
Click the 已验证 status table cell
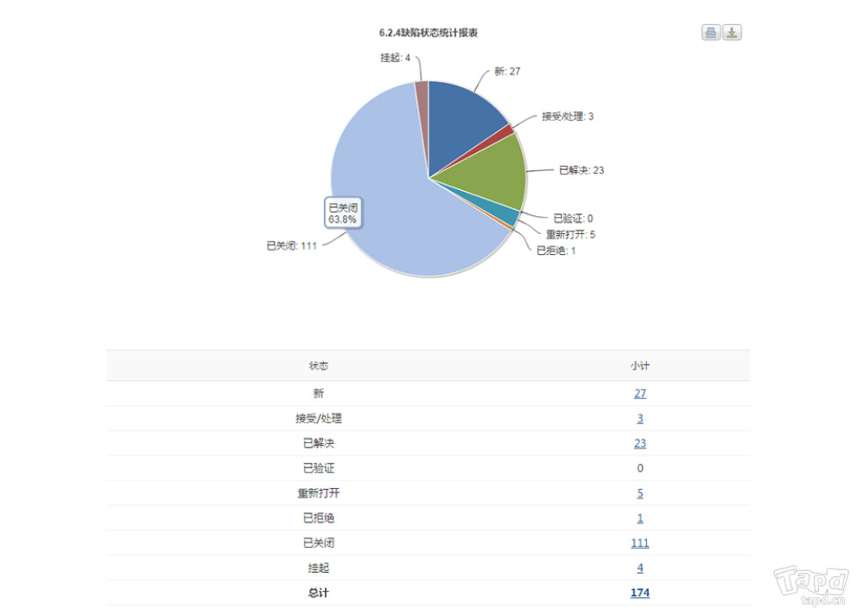[319, 468]
